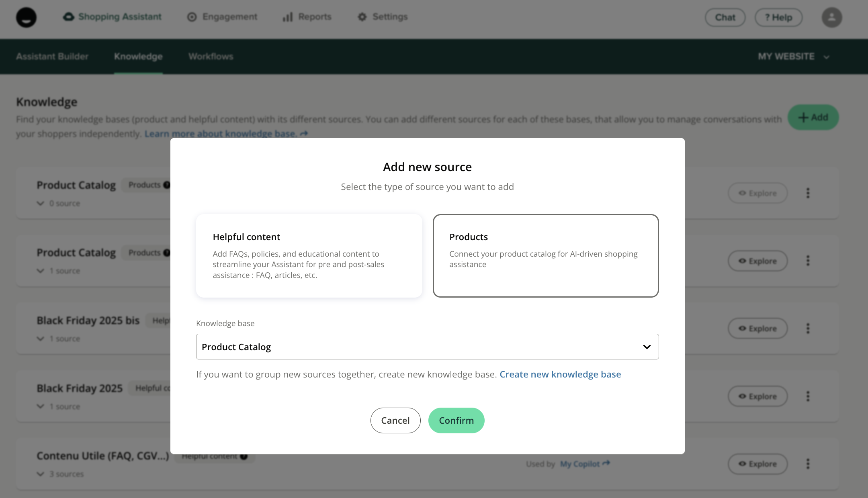Image resolution: width=868 pixels, height=498 pixels.
Task: Open Reports from the top navigation
Action: pos(307,17)
